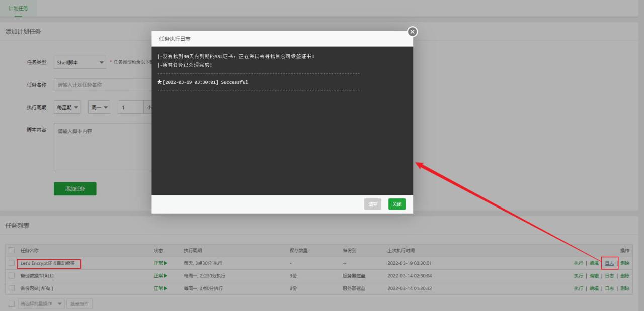Click the play icon beside 备份网站 status
The width and height of the screenshot is (644, 311).
166,288
